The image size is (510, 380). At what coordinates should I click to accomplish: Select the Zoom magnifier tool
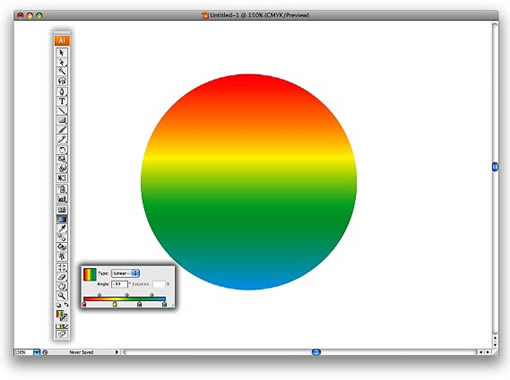(x=62, y=296)
